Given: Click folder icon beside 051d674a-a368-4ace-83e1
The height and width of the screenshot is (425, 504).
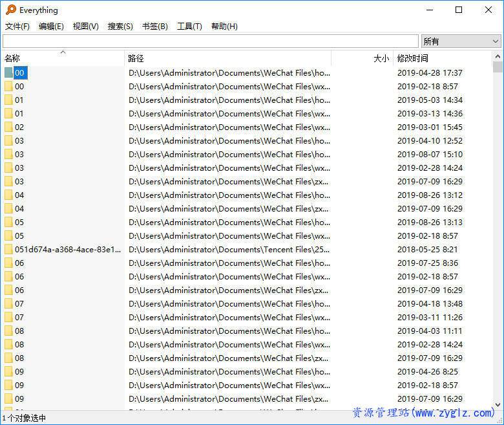Looking at the screenshot, I should coord(8,249).
